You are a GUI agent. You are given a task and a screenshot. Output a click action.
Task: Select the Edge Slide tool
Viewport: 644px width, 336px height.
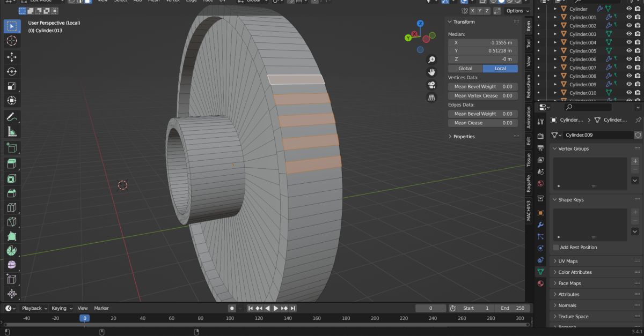(x=12, y=280)
